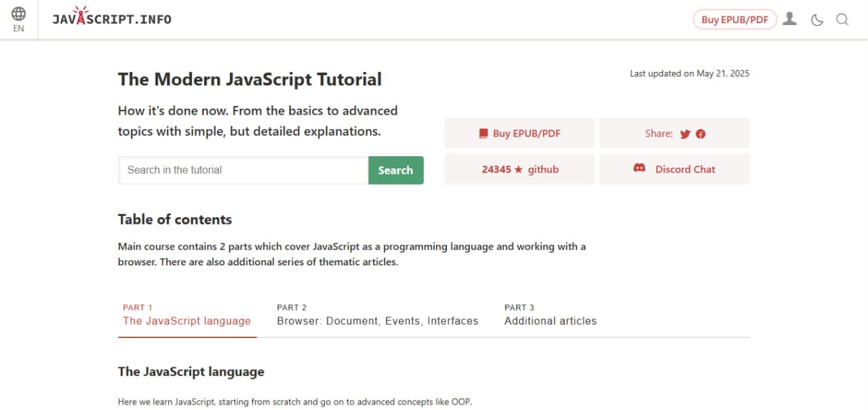Screen dimensions: 868x410
Task: Open the 24345 star github link
Action: [x=519, y=169]
